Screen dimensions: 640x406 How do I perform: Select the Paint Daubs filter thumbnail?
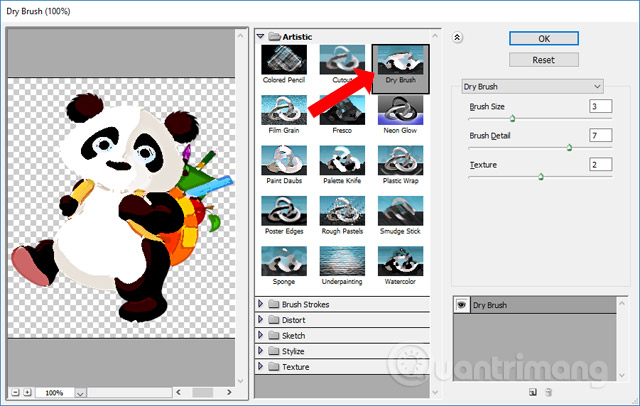pyautogui.click(x=284, y=160)
